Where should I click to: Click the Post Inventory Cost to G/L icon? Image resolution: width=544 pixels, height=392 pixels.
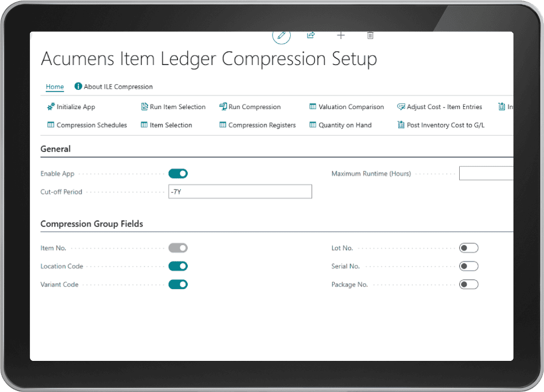[x=401, y=124]
